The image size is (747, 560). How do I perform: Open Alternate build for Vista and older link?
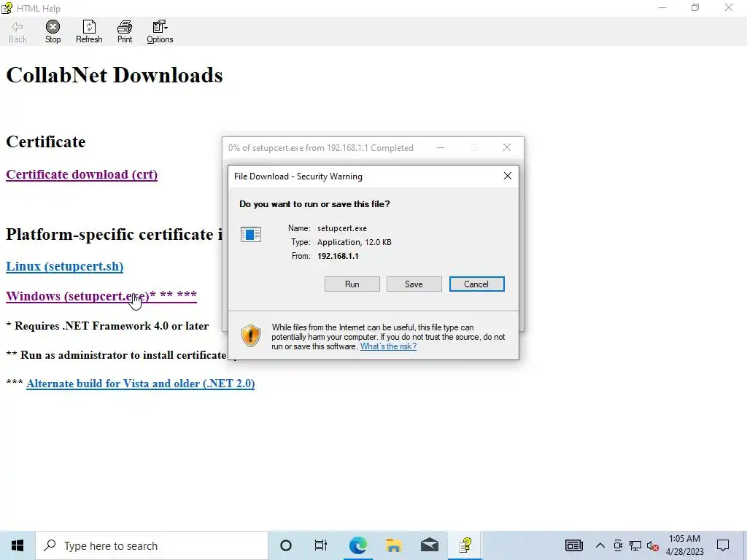point(141,384)
